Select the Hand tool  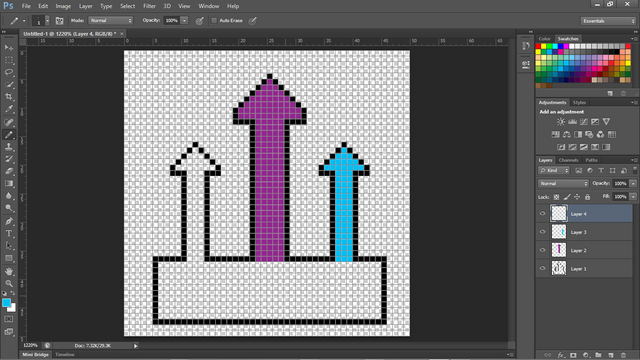9,271
